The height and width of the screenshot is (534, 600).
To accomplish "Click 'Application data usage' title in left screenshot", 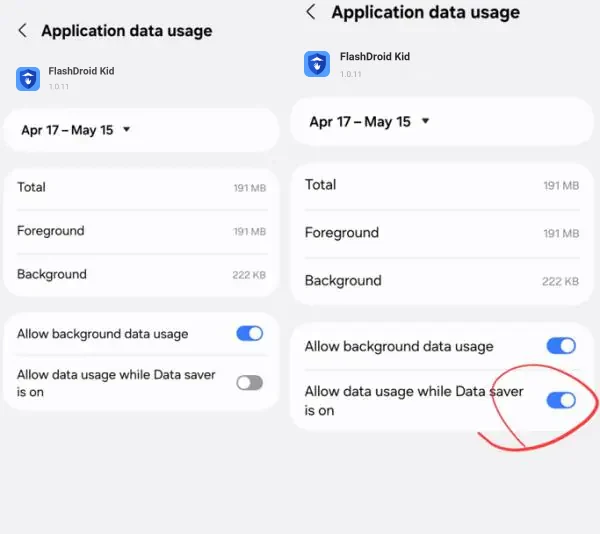I will coord(127,31).
